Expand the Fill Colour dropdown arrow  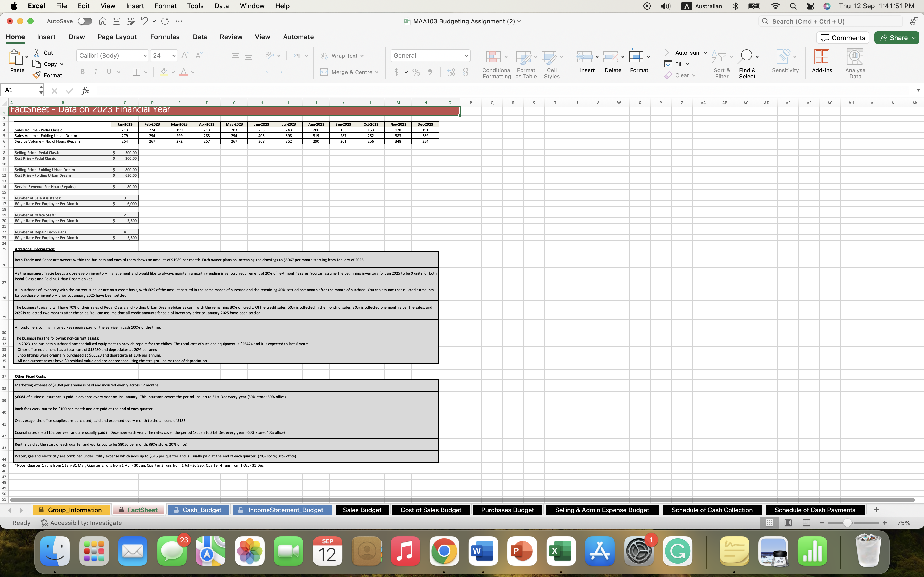(173, 72)
